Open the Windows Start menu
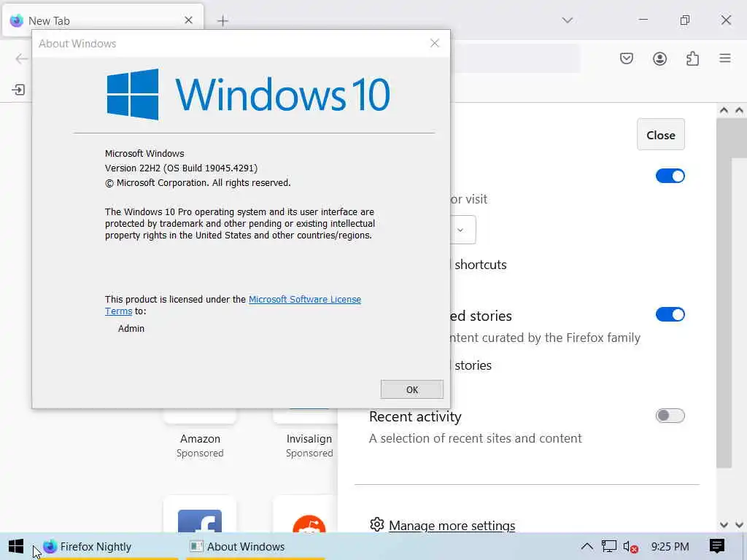 [x=16, y=546]
